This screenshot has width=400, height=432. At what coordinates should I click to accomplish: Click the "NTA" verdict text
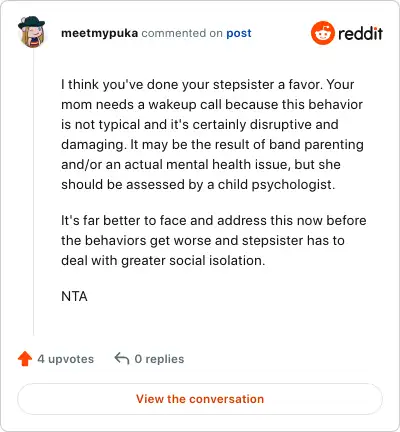74,296
